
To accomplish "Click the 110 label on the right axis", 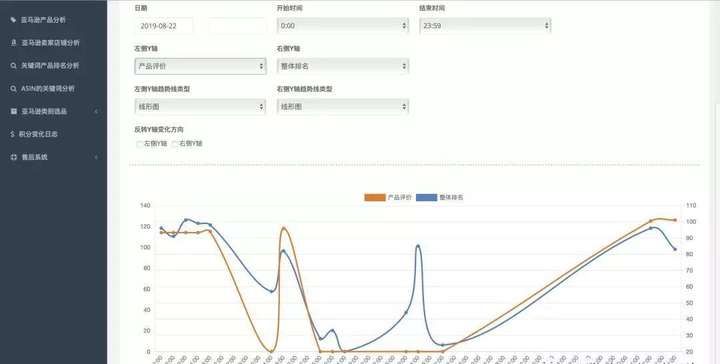I will pos(691,205).
